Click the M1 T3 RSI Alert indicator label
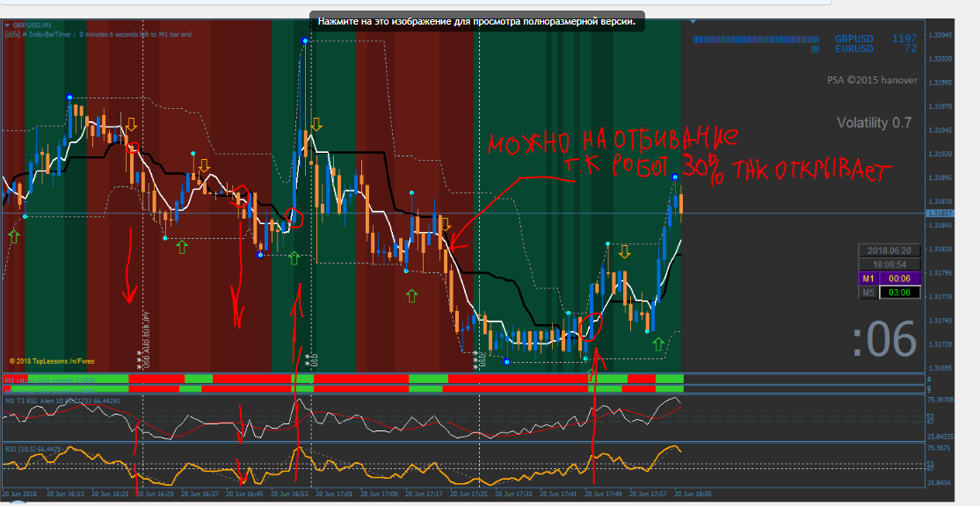 [x=62, y=401]
